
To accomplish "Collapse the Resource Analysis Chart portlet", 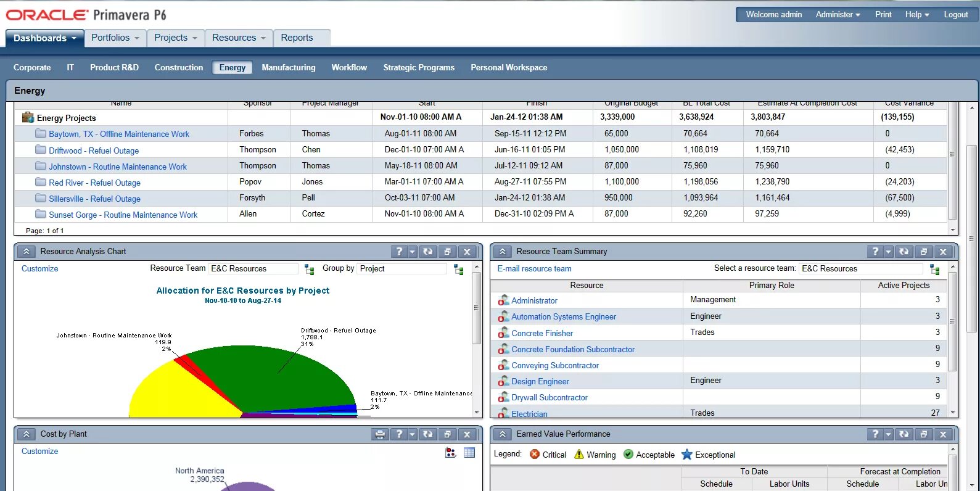I will tap(26, 252).
